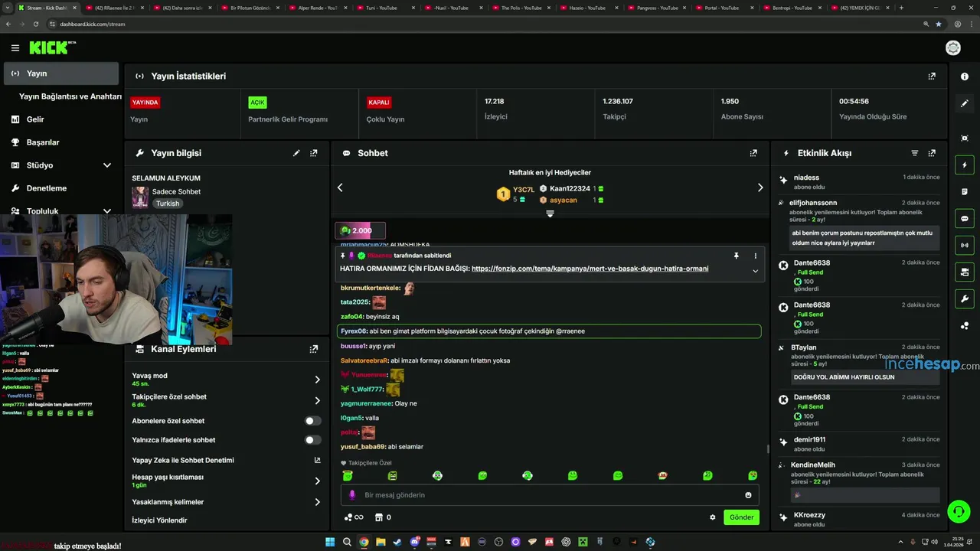Open File Explorer from the taskbar

coord(381,542)
